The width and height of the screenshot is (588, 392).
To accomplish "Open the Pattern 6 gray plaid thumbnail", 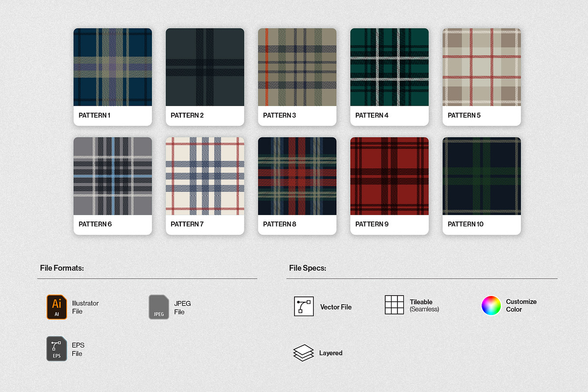I will pos(112,176).
